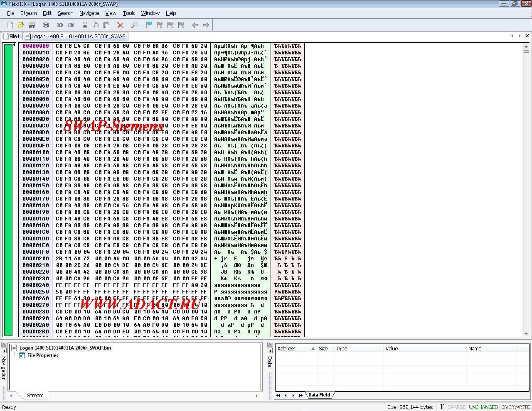
Task: Open the Help menu
Action: click(171, 13)
